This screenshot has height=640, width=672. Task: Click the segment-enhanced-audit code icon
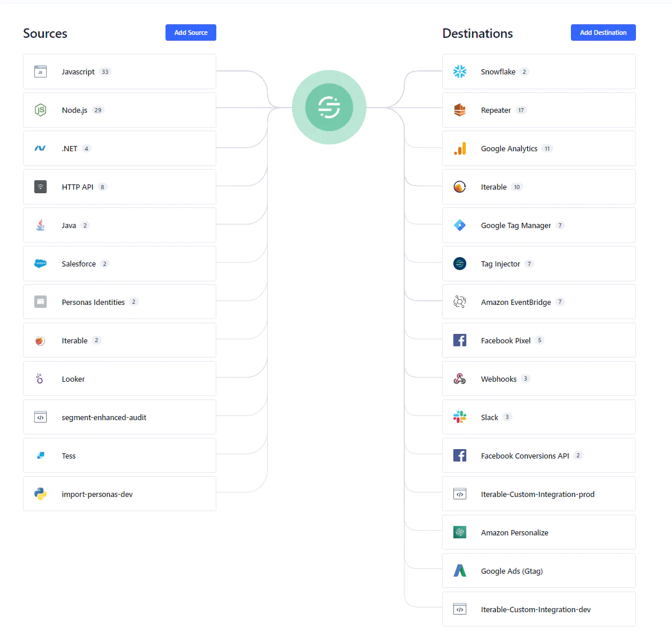click(x=40, y=417)
